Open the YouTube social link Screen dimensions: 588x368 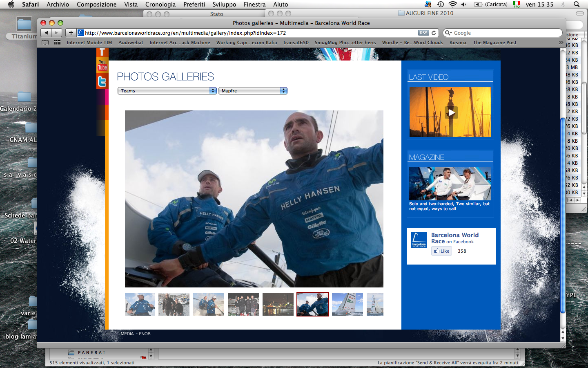(x=102, y=65)
